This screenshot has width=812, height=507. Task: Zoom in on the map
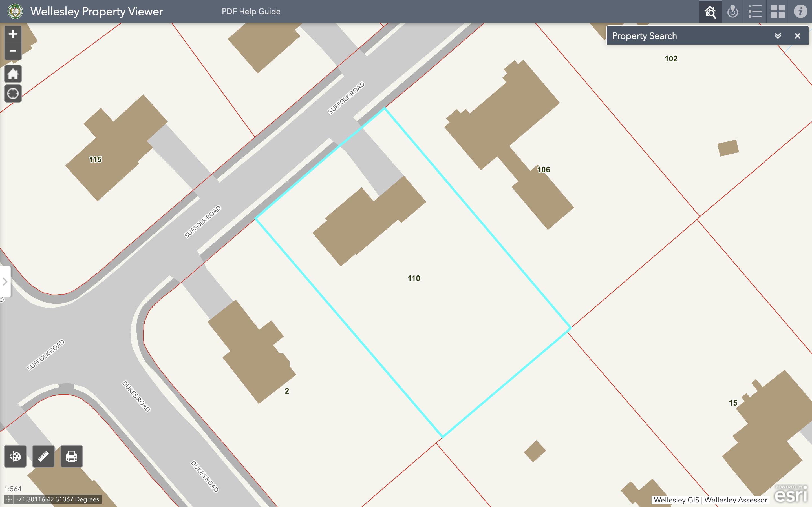click(x=13, y=34)
